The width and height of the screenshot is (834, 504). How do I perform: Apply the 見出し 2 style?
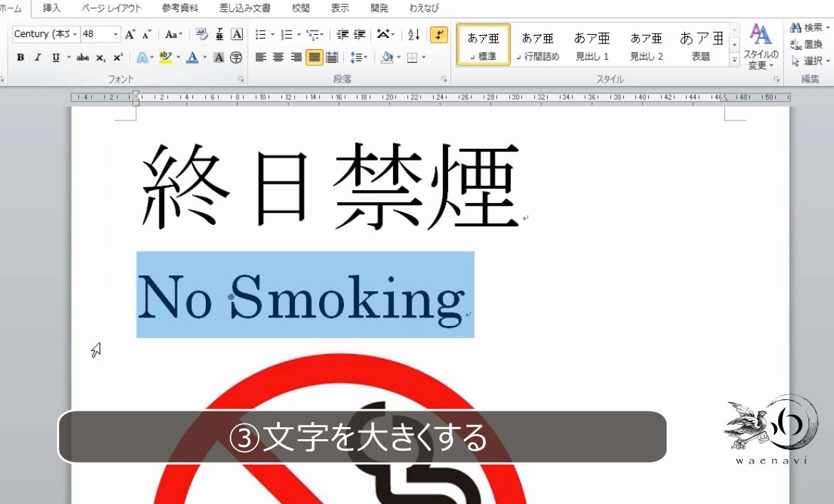(x=646, y=45)
